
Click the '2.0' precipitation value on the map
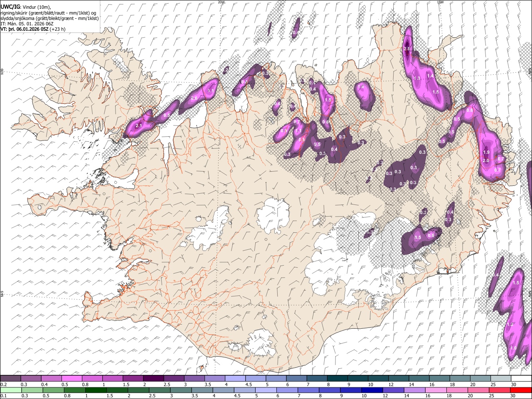coord(486,160)
